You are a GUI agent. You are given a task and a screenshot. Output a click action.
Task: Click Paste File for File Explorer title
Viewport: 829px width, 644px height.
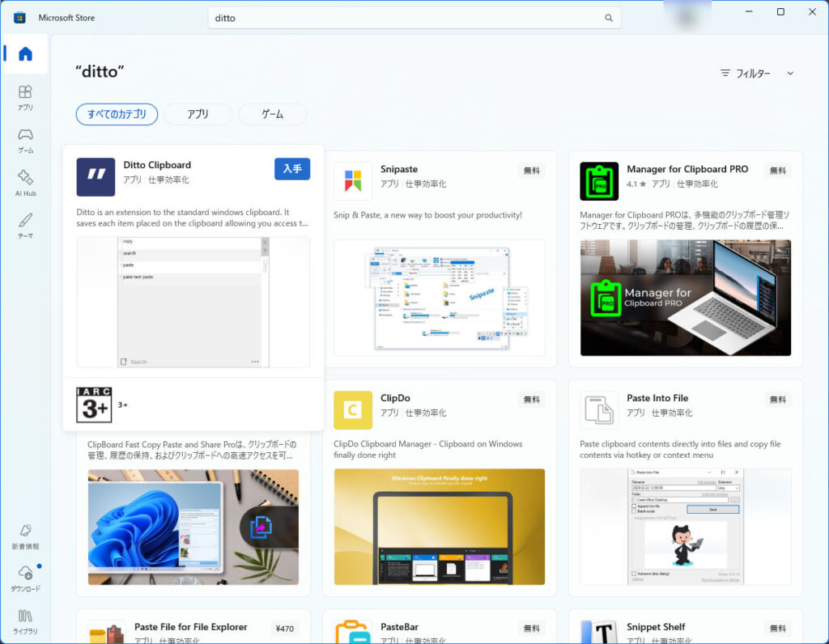191,626
